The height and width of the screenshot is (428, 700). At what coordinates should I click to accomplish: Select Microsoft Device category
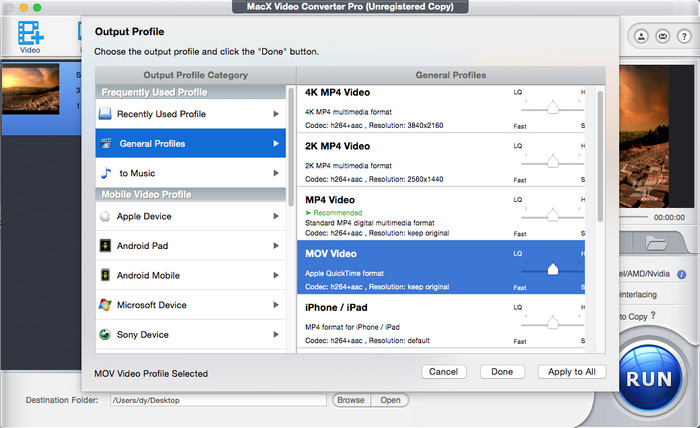pos(191,305)
